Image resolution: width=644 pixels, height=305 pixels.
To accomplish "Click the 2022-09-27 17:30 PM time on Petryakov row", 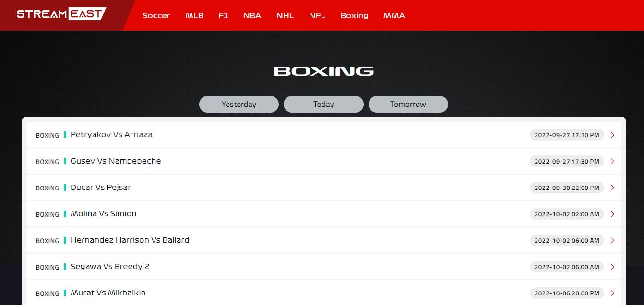I will pos(567,135).
